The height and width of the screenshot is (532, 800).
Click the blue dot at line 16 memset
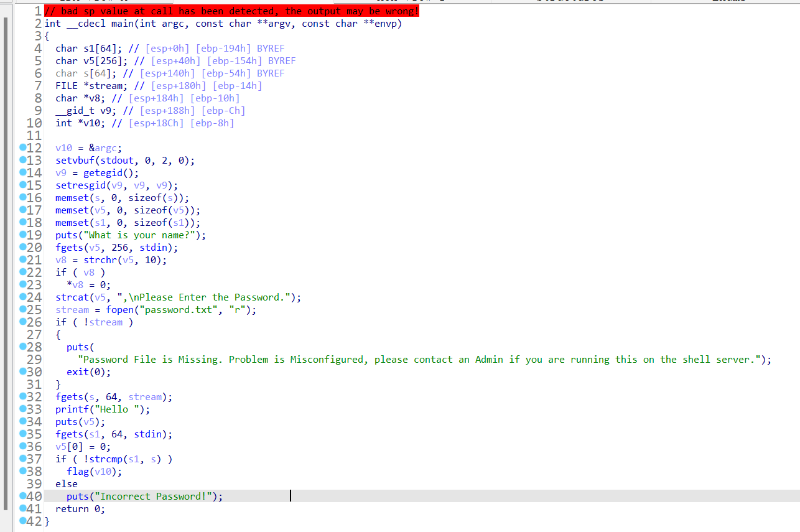(x=22, y=198)
